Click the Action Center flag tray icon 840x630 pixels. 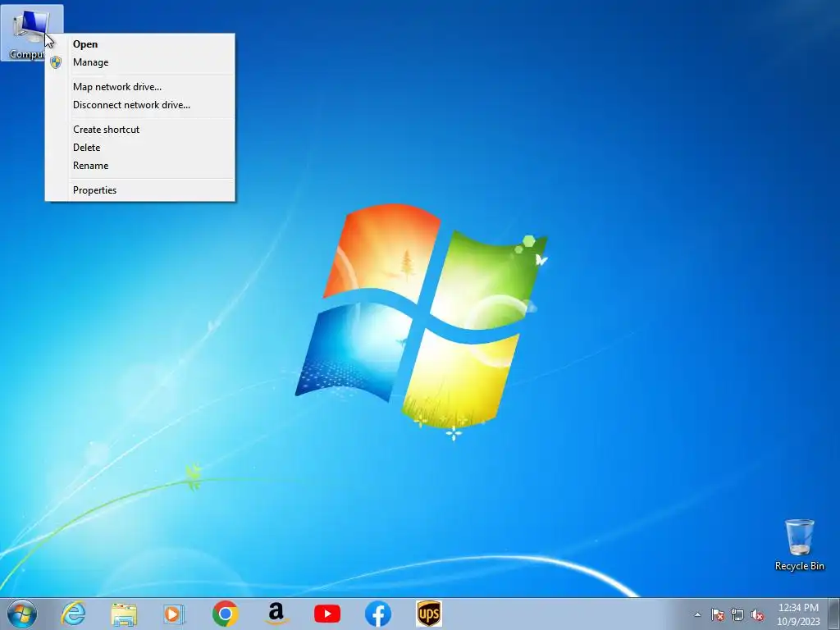click(718, 614)
